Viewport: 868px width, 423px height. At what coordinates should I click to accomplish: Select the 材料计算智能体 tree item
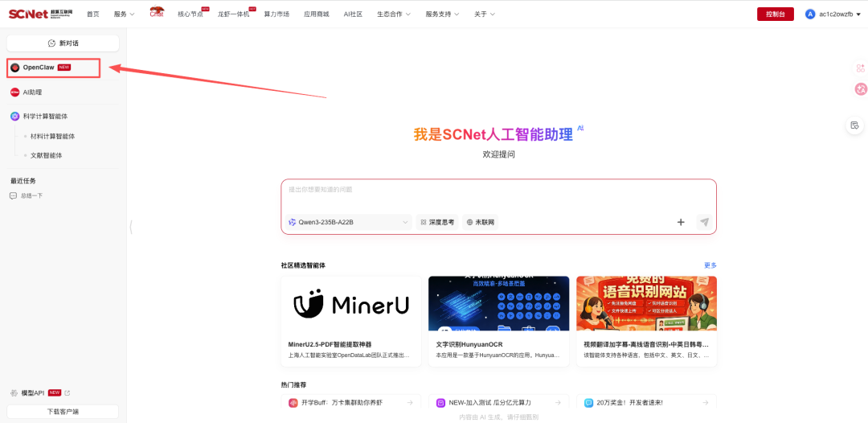[x=52, y=136]
